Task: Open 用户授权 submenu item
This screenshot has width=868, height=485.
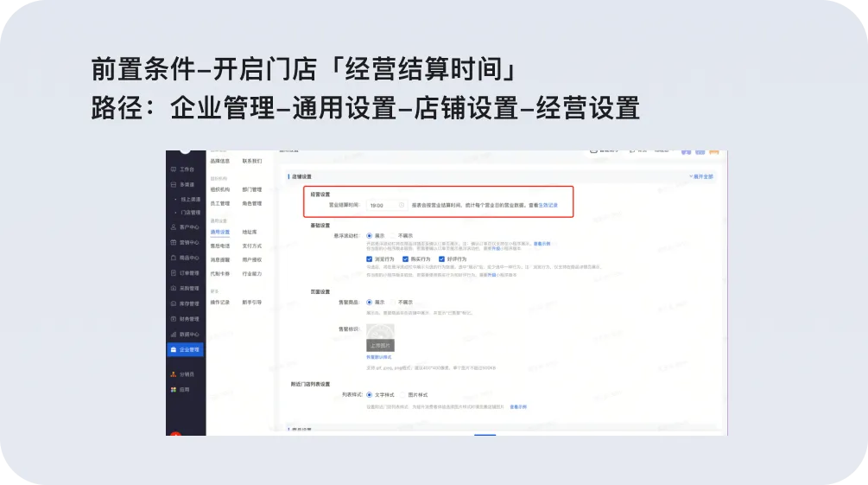Action: 252,260
